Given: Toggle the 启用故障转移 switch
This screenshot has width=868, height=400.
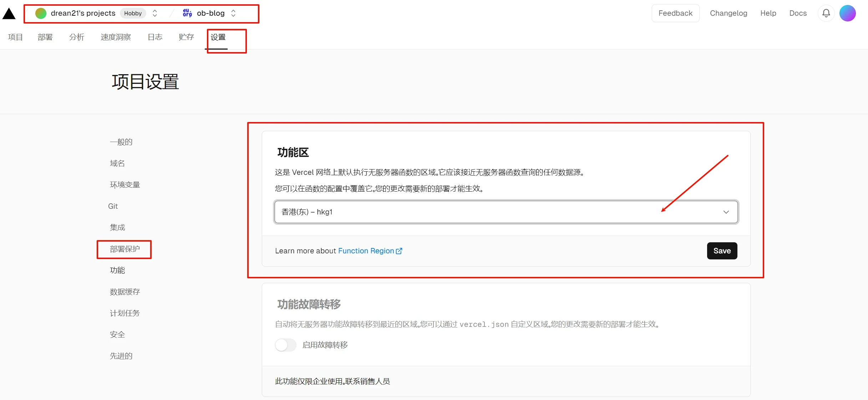Looking at the screenshot, I should (285, 345).
